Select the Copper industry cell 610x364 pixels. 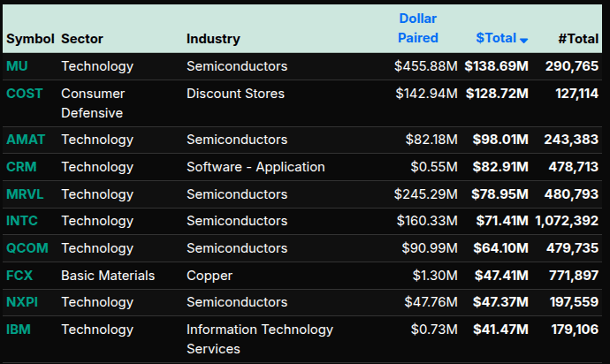click(210, 276)
